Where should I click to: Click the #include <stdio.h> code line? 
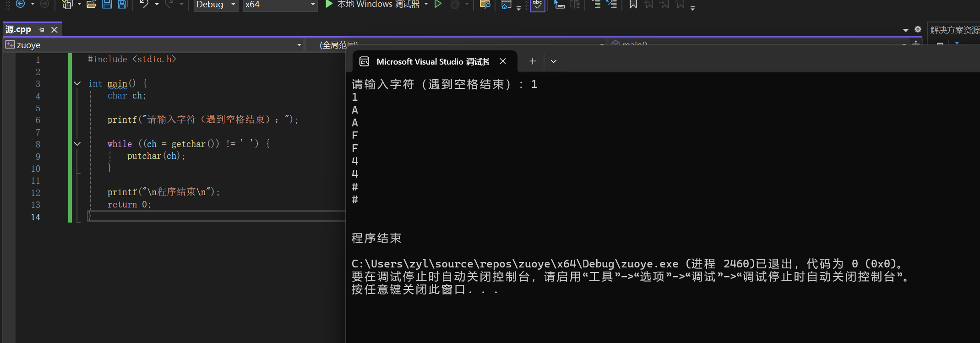click(132, 60)
